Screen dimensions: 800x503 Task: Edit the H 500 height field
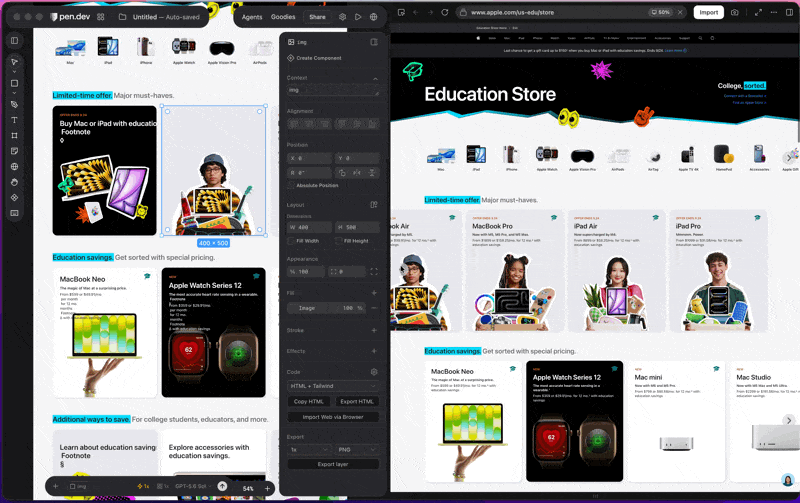[357, 228]
